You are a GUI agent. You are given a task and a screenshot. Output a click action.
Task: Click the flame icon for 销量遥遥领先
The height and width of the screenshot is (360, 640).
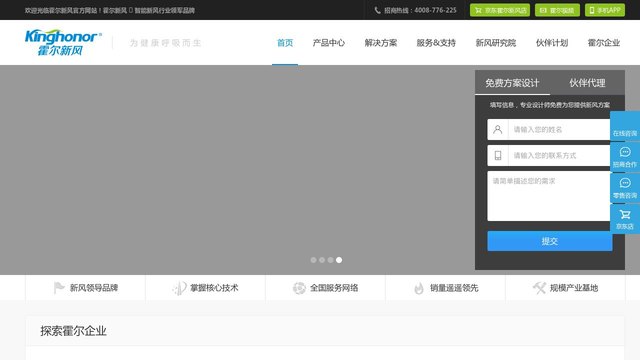(x=419, y=288)
